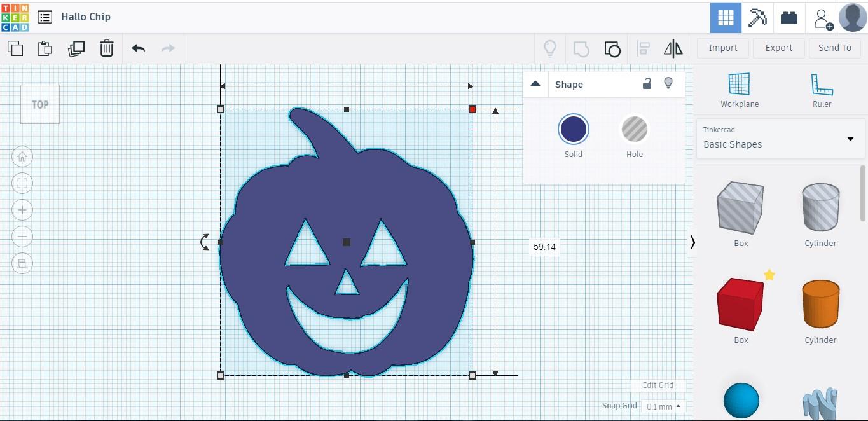
Task: Open the Basic Shapes category dropdown
Action: [780, 140]
